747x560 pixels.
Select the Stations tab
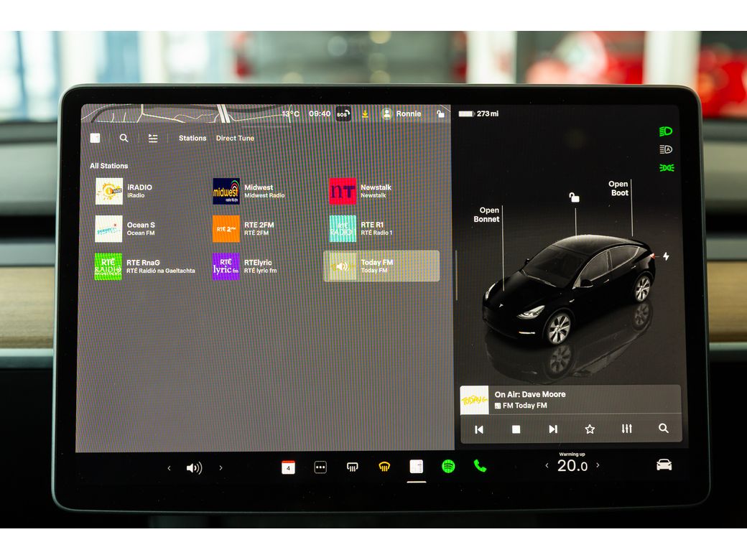(x=192, y=139)
